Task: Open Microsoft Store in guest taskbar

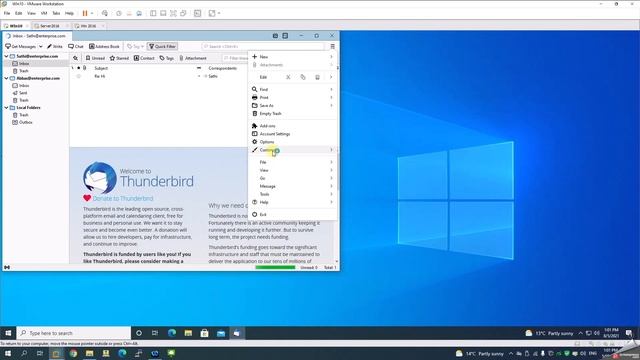Action: coord(204,333)
